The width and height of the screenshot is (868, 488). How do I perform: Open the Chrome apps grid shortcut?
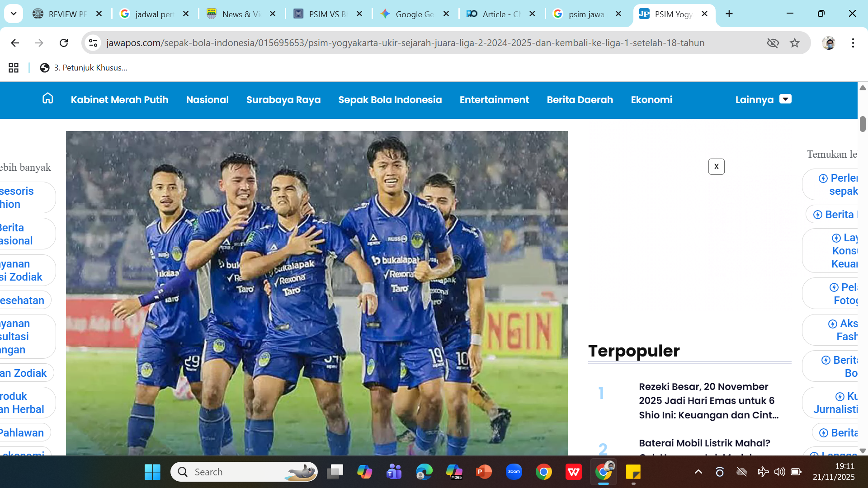click(x=14, y=68)
